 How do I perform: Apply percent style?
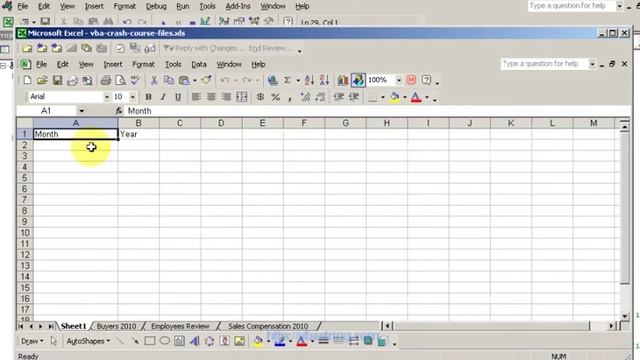[x=276, y=97]
